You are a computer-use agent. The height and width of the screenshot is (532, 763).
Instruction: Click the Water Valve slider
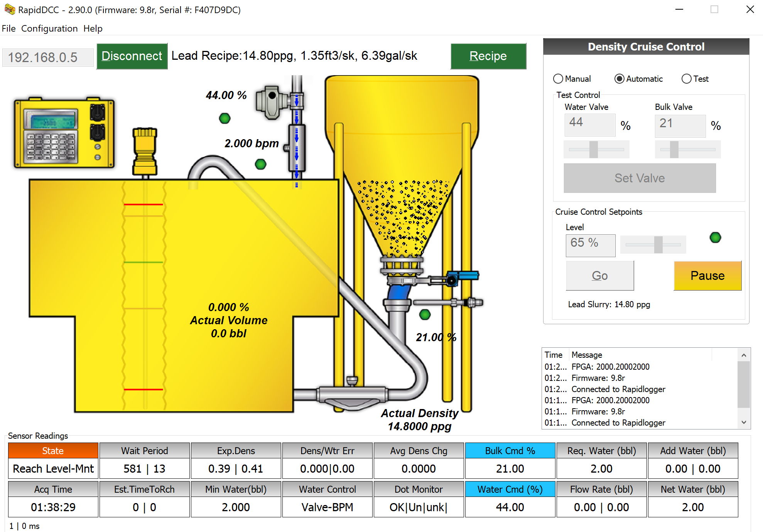coord(596,150)
